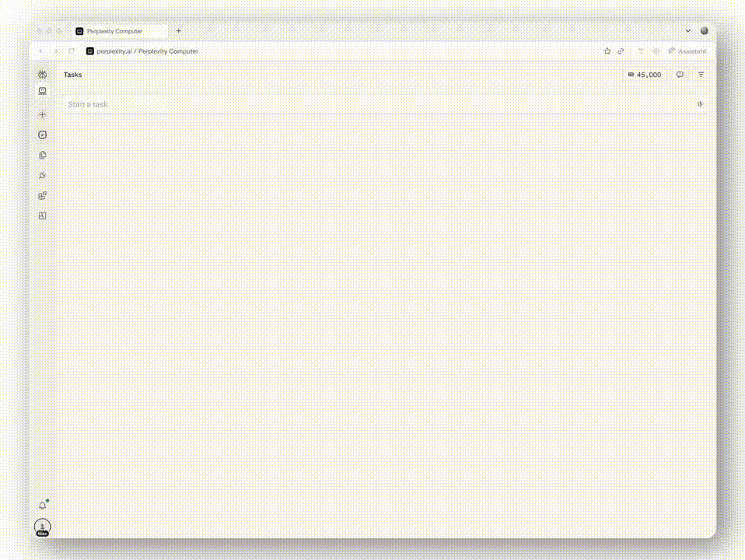Click the Perplexity logo in the sidebar
Viewport: 745px width, 560px height.
pyautogui.click(x=42, y=75)
